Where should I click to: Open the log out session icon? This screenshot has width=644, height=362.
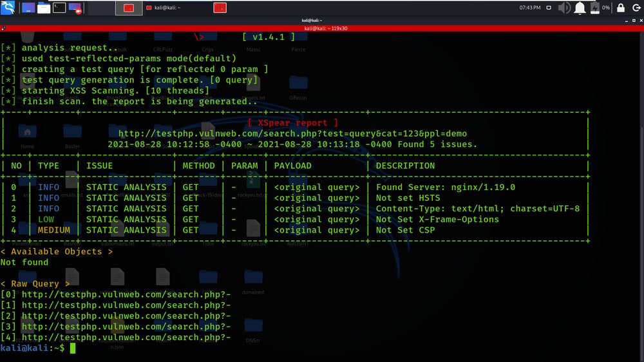coord(636,7)
